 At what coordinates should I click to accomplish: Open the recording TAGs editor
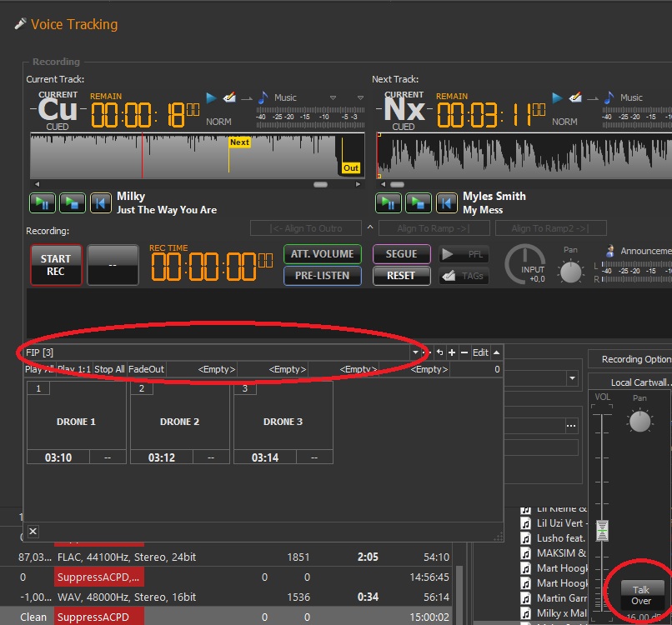[x=464, y=276]
